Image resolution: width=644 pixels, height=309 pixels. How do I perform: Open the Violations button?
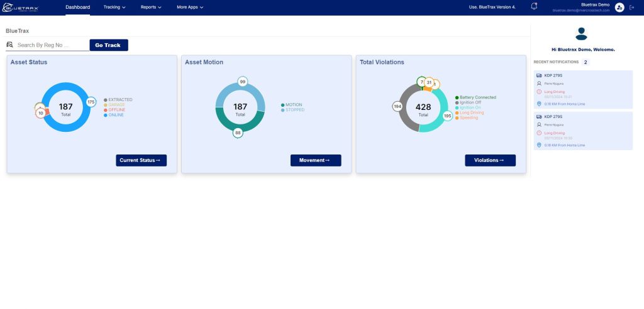tap(490, 160)
